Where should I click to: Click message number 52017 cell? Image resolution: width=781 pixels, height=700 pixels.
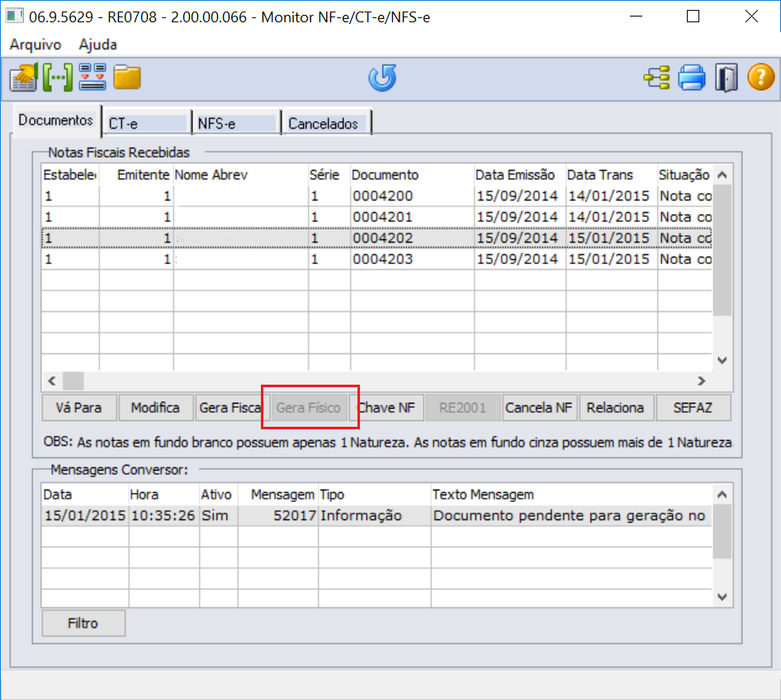(278, 515)
